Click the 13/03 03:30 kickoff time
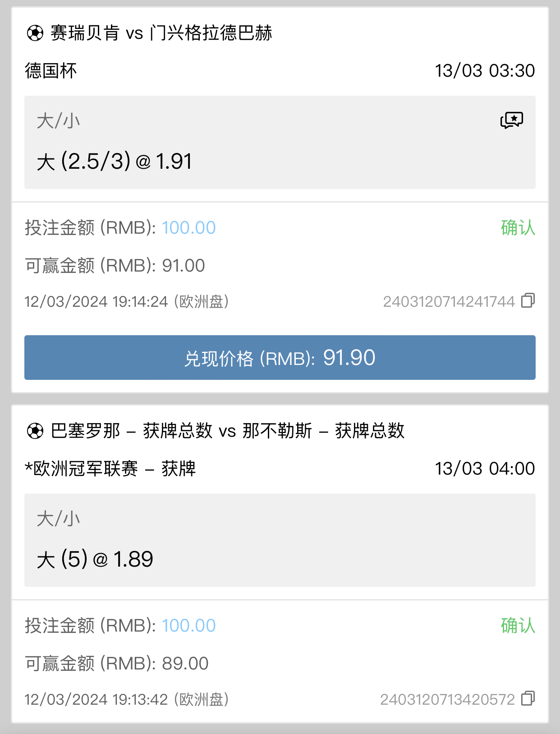 pyautogui.click(x=485, y=71)
